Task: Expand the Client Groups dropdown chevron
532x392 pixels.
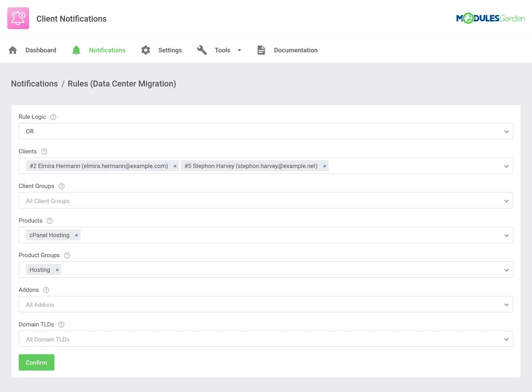Action: [x=506, y=201]
